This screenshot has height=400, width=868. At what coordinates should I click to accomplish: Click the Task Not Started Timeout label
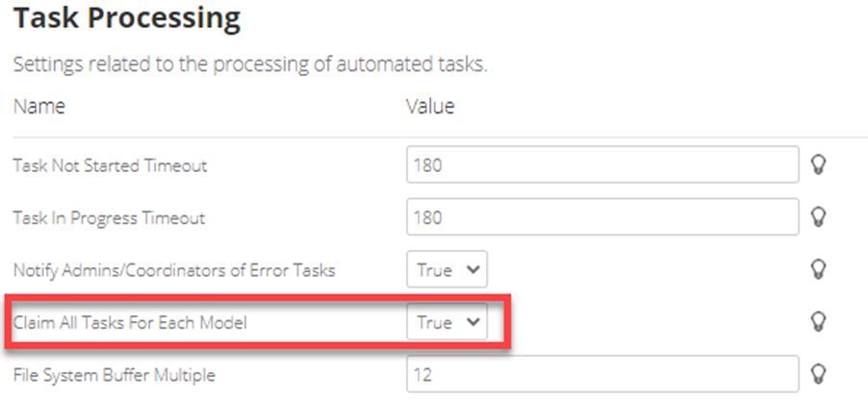110,165
